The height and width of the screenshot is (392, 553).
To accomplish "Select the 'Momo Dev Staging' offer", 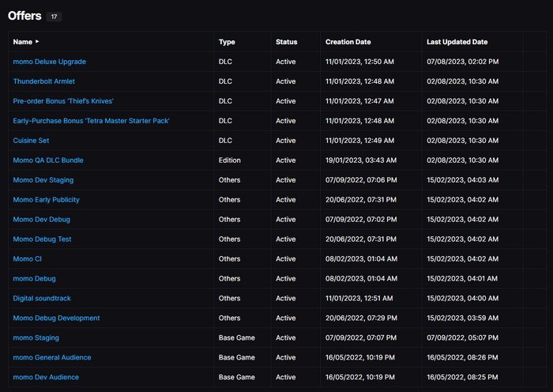I will coord(43,180).
